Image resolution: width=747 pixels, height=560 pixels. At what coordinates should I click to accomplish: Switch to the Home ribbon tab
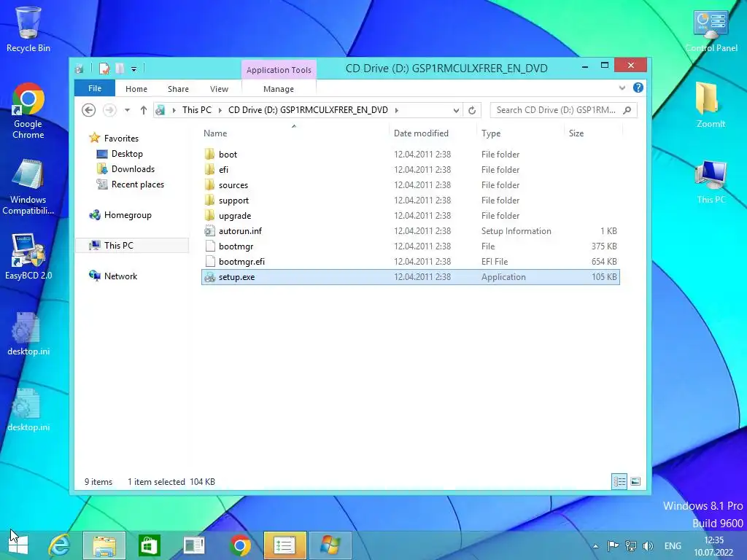[136, 88]
